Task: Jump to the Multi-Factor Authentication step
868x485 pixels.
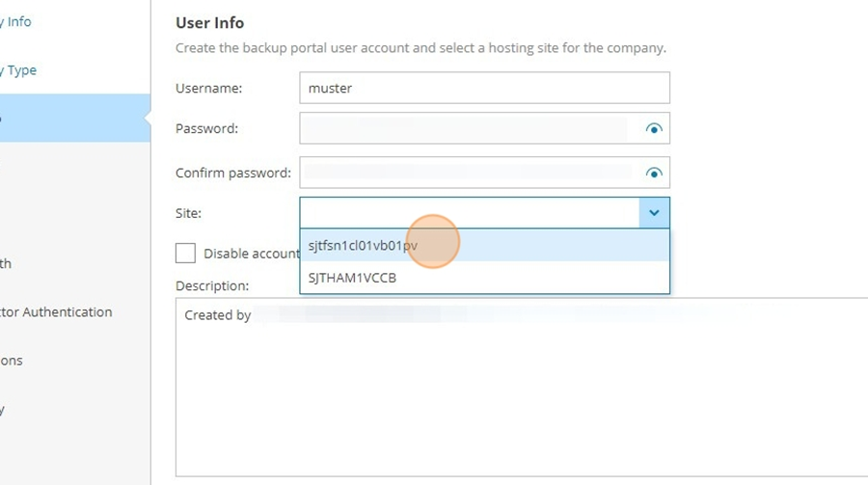Action: [56, 312]
